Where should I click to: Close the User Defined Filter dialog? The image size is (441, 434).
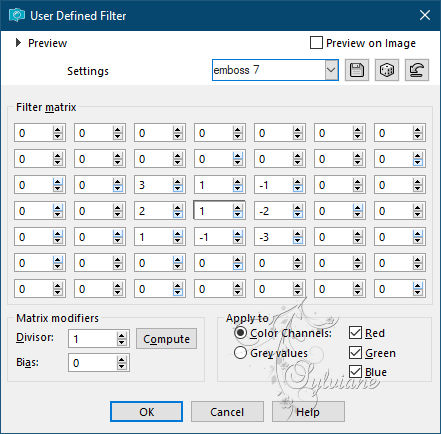coord(425,15)
